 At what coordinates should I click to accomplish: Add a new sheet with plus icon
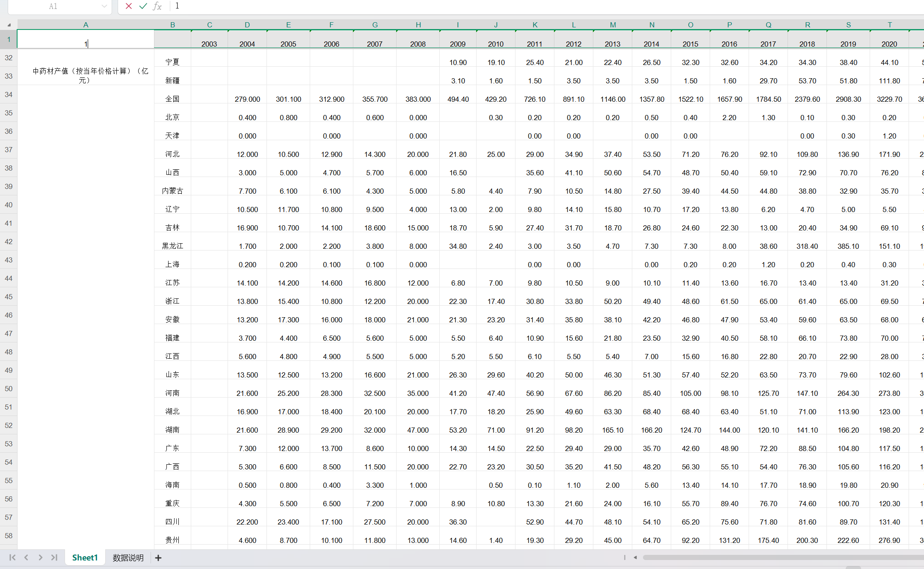pyautogui.click(x=158, y=558)
